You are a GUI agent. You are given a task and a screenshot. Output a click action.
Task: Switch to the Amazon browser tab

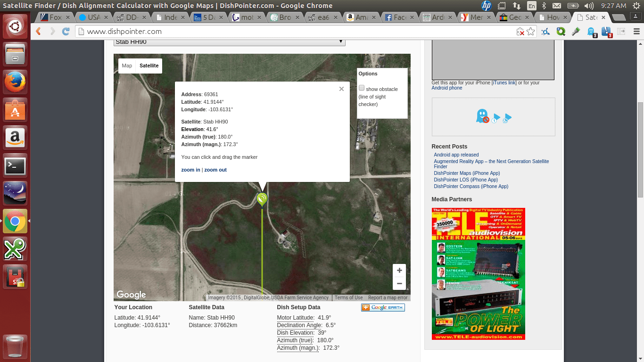pos(362,17)
